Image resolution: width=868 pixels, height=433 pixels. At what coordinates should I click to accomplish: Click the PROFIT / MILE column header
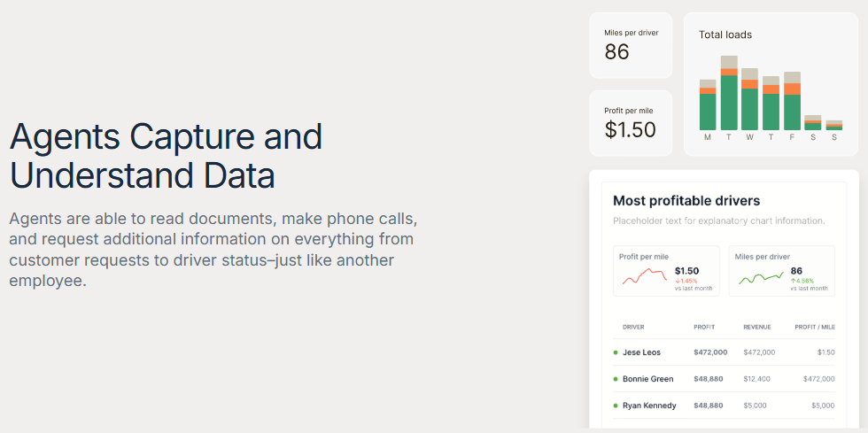tap(814, 327)
